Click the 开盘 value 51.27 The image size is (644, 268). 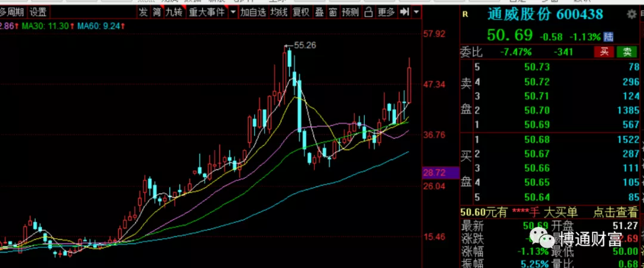[626, 225]
